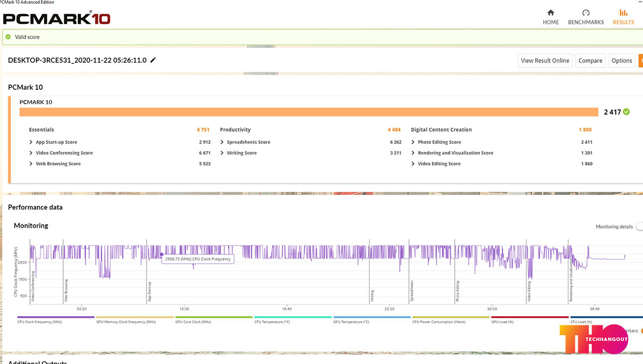Expand Spreadsheets Score row
Viewport: 643px width, 364px height.
222,142
